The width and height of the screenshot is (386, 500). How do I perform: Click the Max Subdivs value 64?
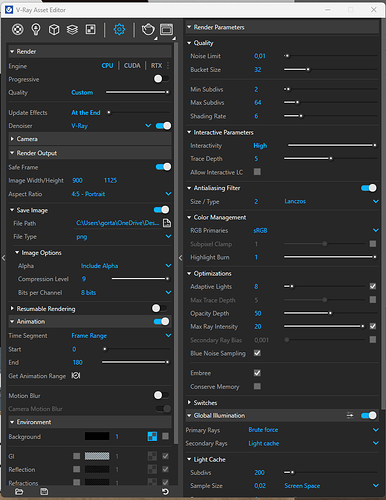click(258, 102)
